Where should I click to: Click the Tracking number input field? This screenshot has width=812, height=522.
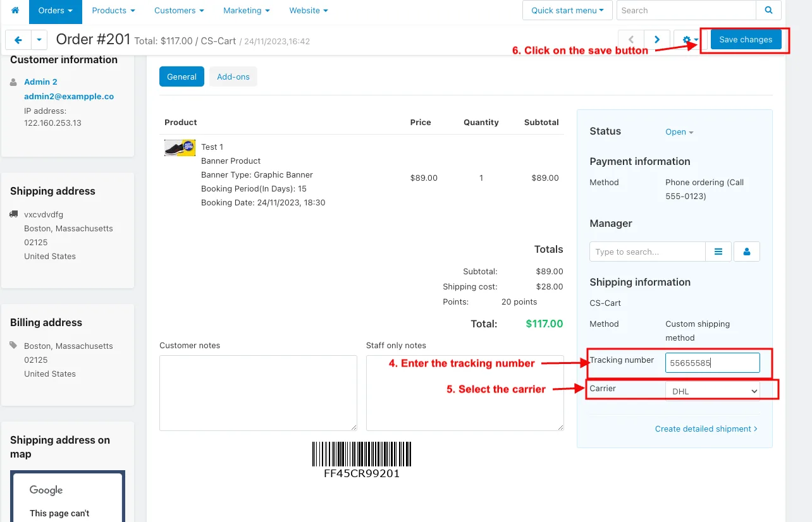(713, 363)
